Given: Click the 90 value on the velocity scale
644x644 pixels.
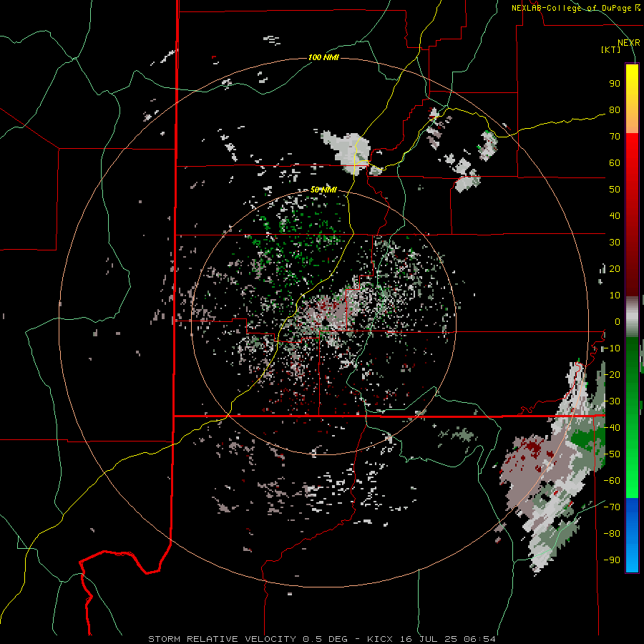Looking at the screenshot, I should pos(615,84).
